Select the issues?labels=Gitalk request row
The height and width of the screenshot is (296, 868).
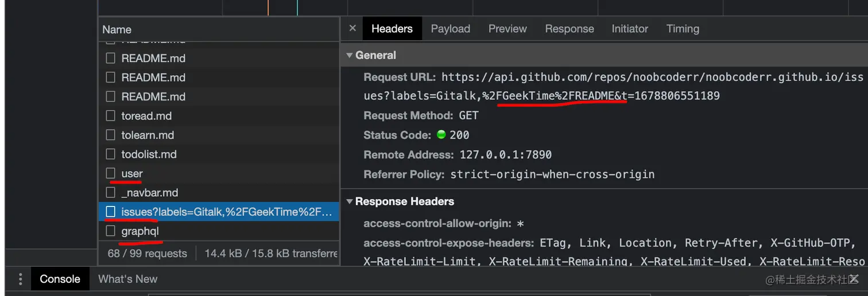pyautogui.click(x=219, y=212)
